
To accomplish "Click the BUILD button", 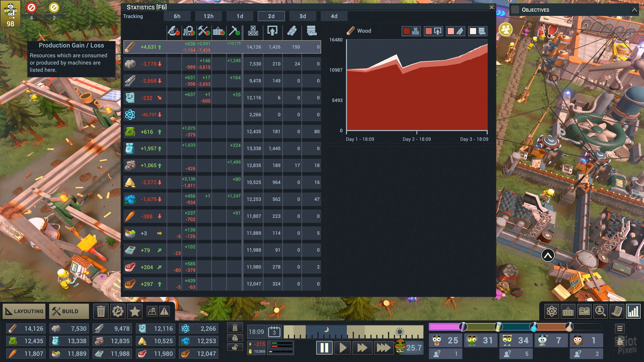I will 69,311.
